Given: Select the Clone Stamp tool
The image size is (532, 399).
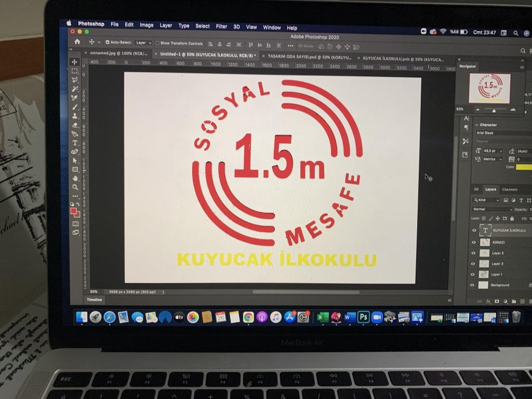Looking at the screenshot, I should point(75,115).
